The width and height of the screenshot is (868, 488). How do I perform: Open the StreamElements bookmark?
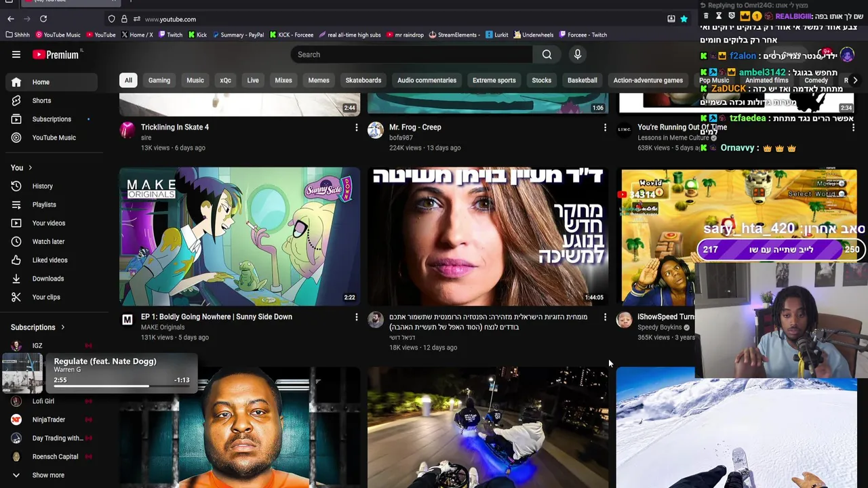454,35
